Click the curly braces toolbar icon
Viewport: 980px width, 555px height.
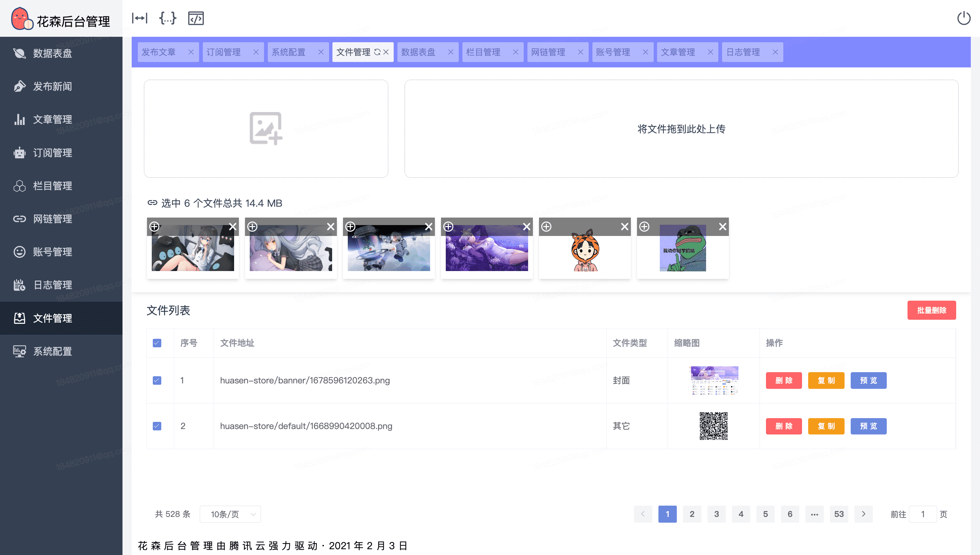[167, 18]
